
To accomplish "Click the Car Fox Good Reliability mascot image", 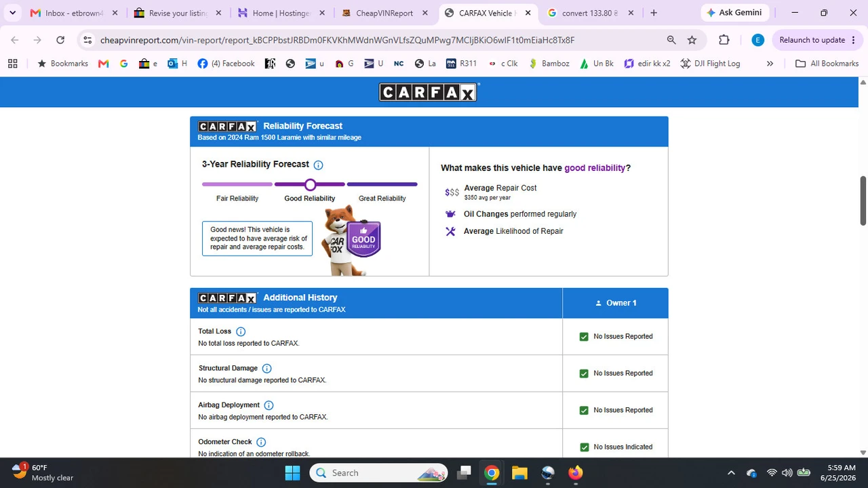I will pyautogui.click(x=351, y=241).
